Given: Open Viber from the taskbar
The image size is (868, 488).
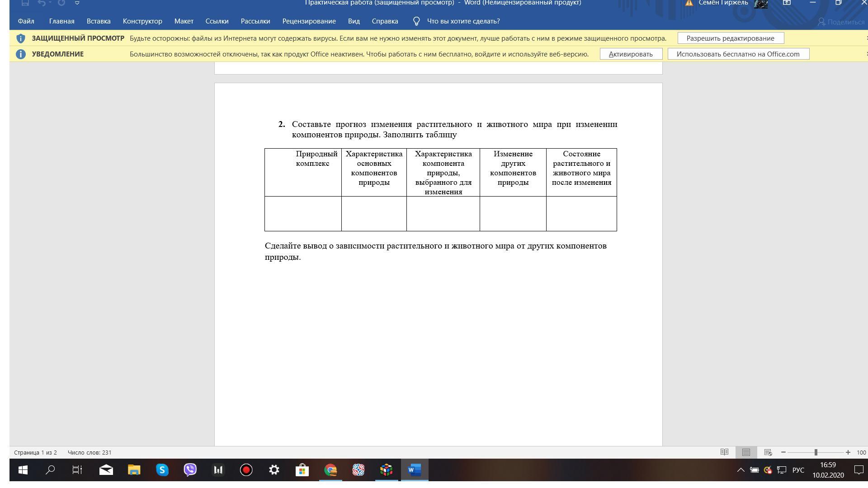Looking at the screenshot, I should point(190,470).
